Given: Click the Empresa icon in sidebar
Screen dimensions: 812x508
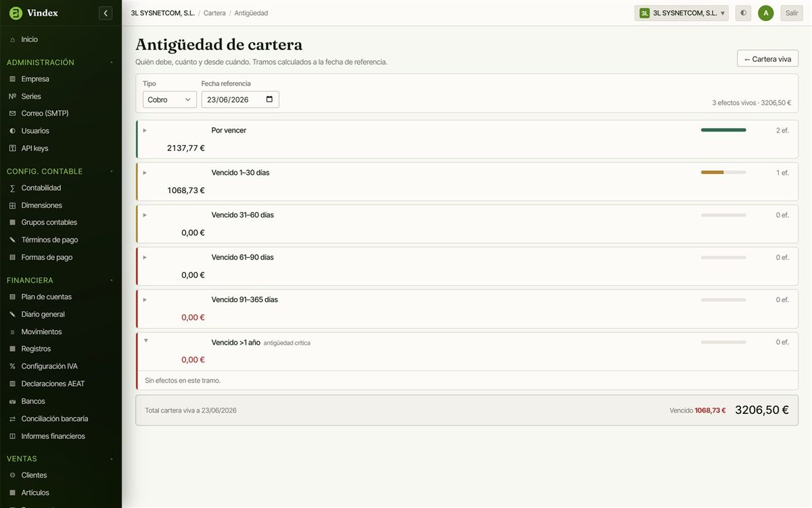Looking at the screenshot, I should pyautogui.click(x=12, y=79).
